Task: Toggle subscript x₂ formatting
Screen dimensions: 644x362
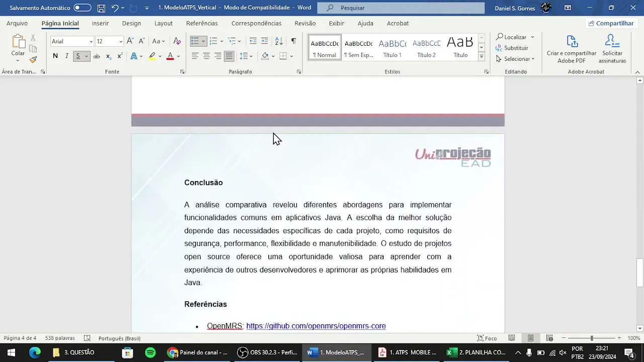Action: tap(108, 56)
